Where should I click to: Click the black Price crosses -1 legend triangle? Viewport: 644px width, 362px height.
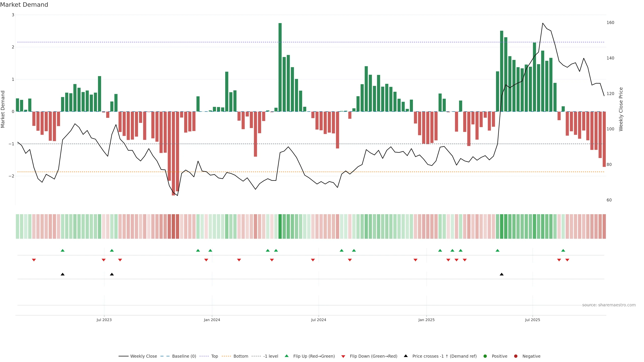[x=406, y=356]
